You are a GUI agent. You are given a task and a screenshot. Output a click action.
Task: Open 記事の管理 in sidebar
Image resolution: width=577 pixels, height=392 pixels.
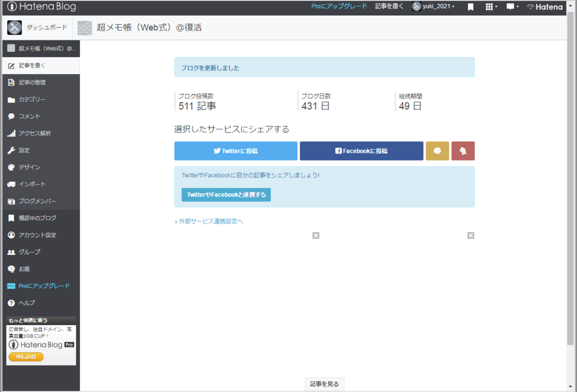click(41, 82)
